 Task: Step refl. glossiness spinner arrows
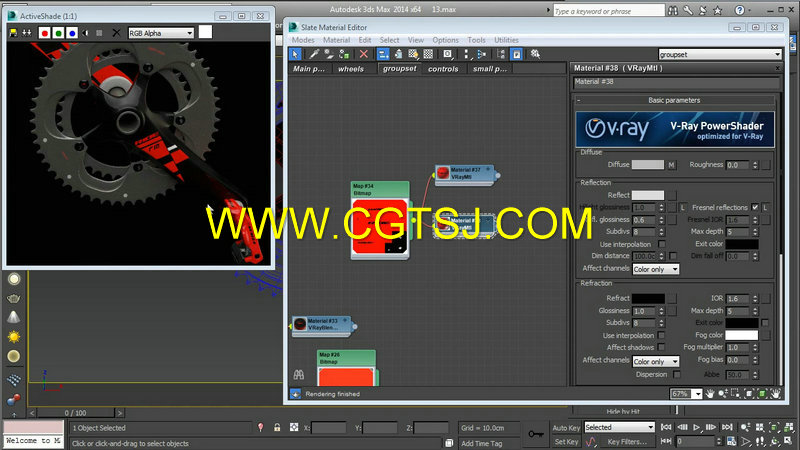pyautogui.click(x=661, y=220)
